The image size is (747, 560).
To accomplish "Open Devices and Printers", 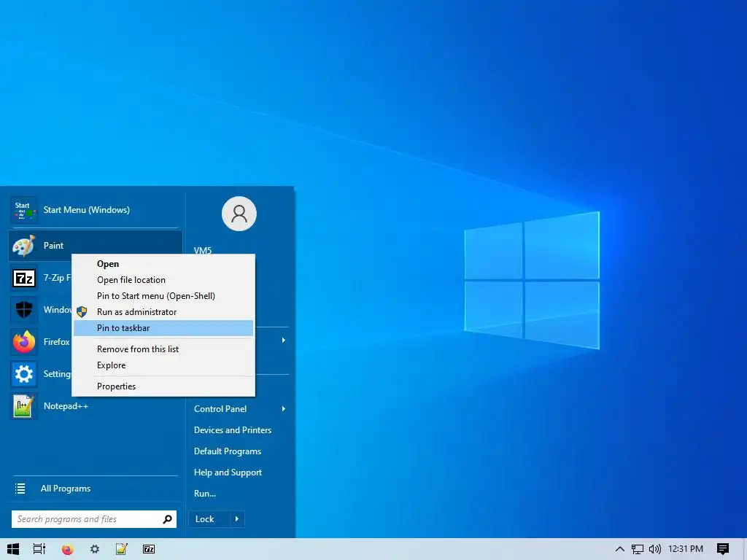I will tap(233, 430).
